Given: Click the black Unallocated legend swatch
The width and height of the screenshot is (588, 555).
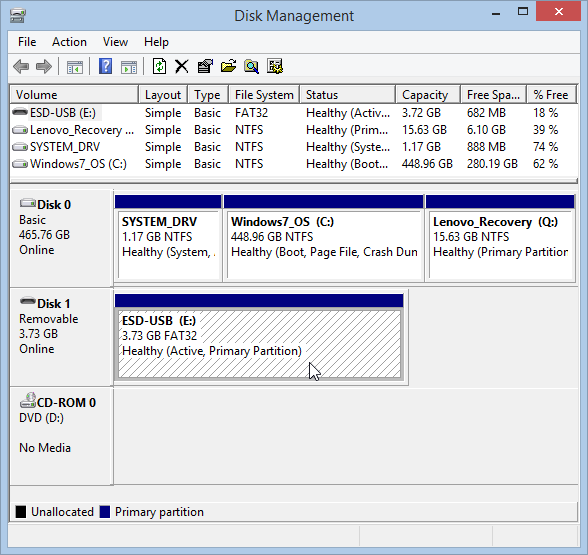Looking at the screenshot, I should point(21,512).
